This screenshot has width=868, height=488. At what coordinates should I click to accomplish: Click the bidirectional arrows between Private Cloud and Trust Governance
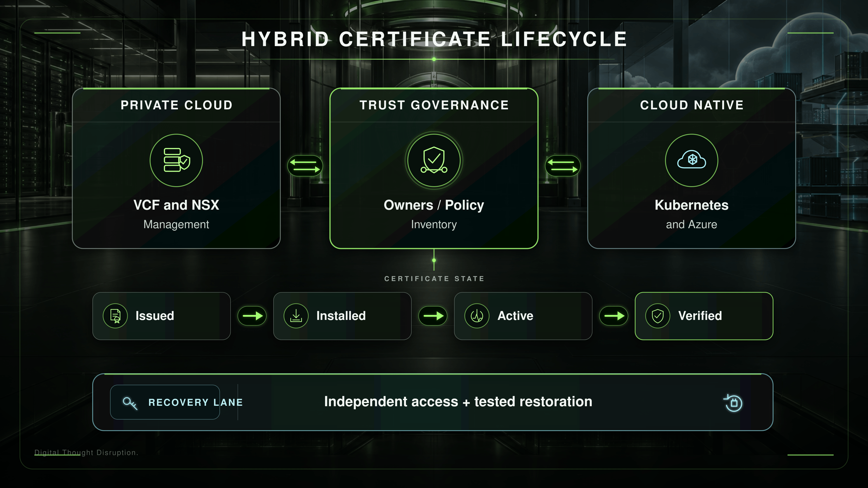[x=305, y=166]
